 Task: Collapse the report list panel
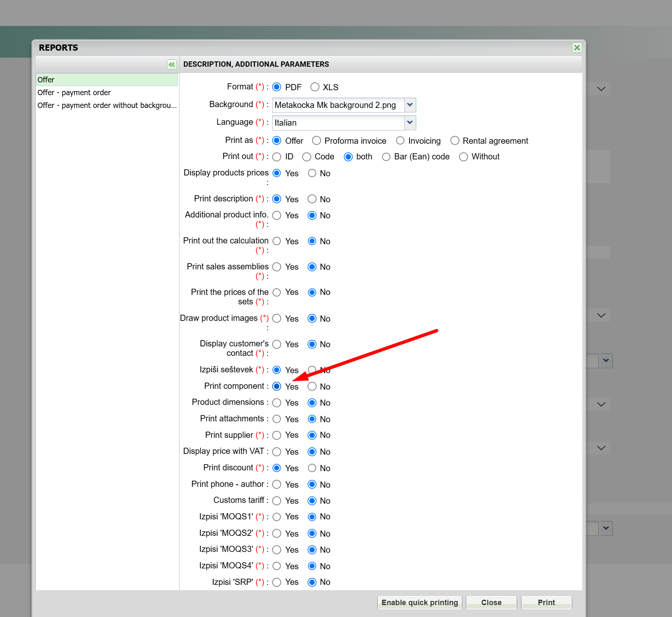click(x=172, y=64)
